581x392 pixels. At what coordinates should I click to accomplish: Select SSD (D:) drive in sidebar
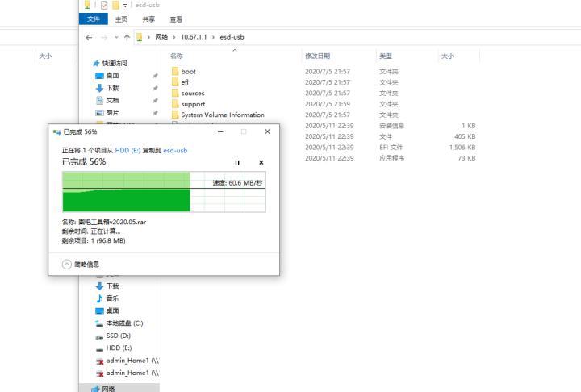(x=118, y=336)
